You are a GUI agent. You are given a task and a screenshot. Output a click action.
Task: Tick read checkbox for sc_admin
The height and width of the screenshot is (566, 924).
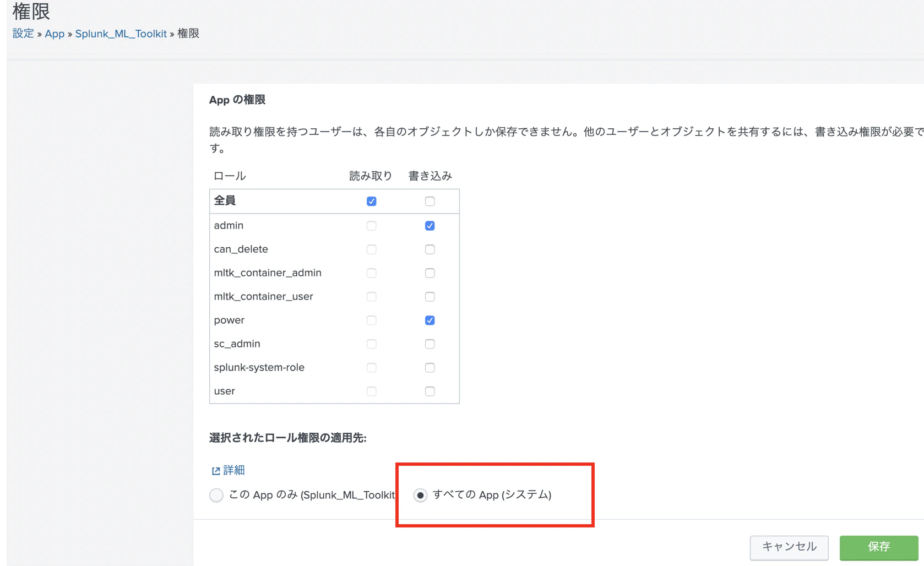click(372, 344)
